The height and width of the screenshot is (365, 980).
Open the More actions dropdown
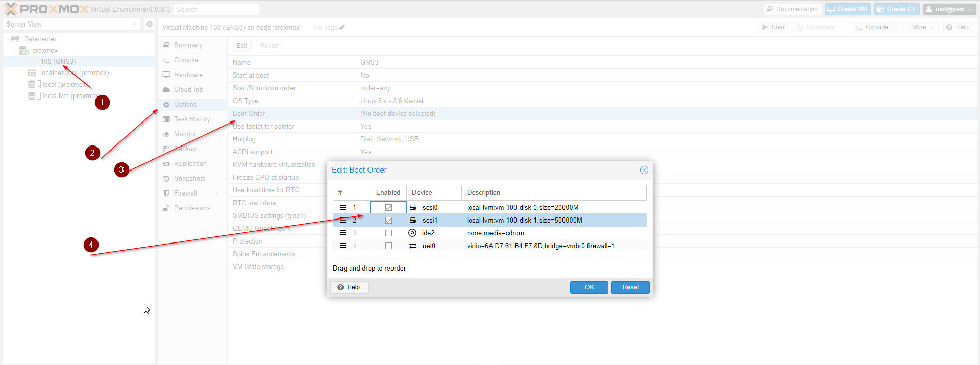[x=922, y=27]
